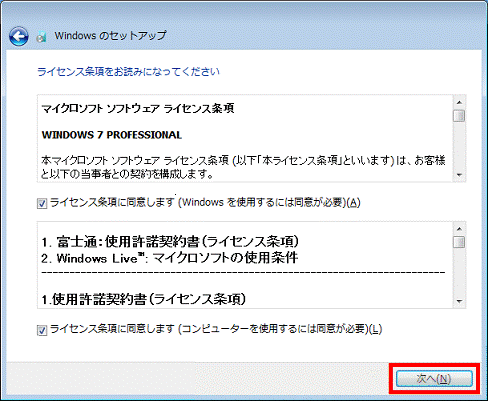Click the 1.使用許諾契約書 section heading
The height and width of the screenshot is (401, 488).
[x=144, y=299]
